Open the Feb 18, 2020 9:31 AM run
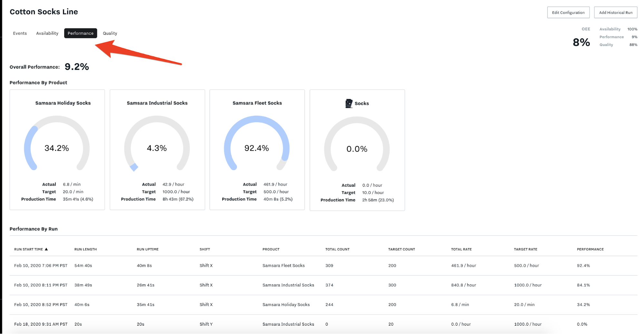644x334 pixels. point(323,324)
